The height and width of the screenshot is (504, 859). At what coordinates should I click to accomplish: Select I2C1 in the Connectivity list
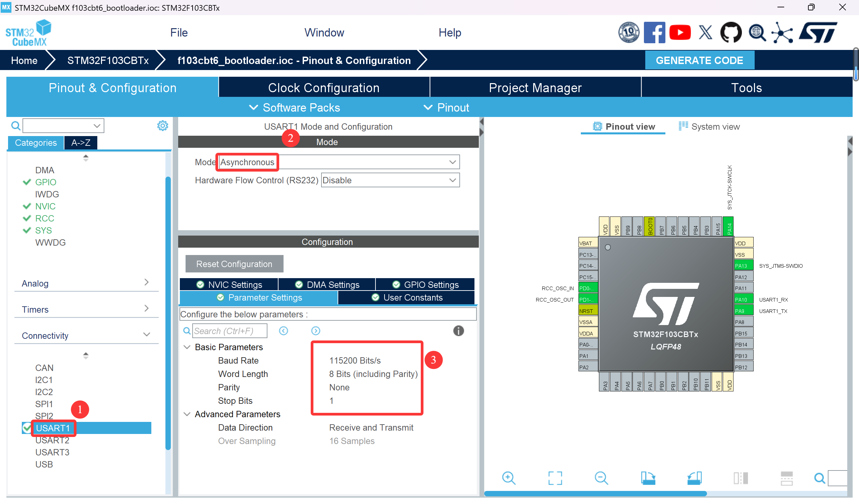coord(44,380)
